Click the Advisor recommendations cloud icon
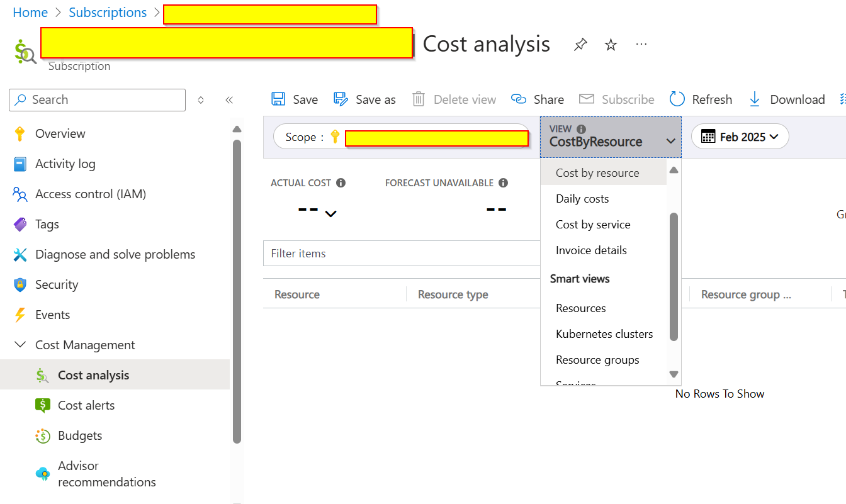Viewport: 846px width, 504px height. coord(43,474)
